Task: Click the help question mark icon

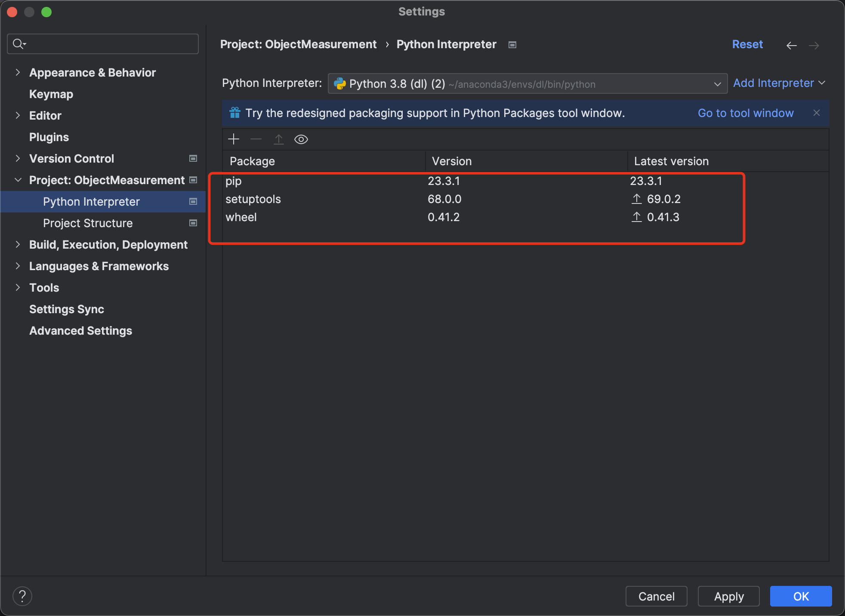Action: click(22, 596)
